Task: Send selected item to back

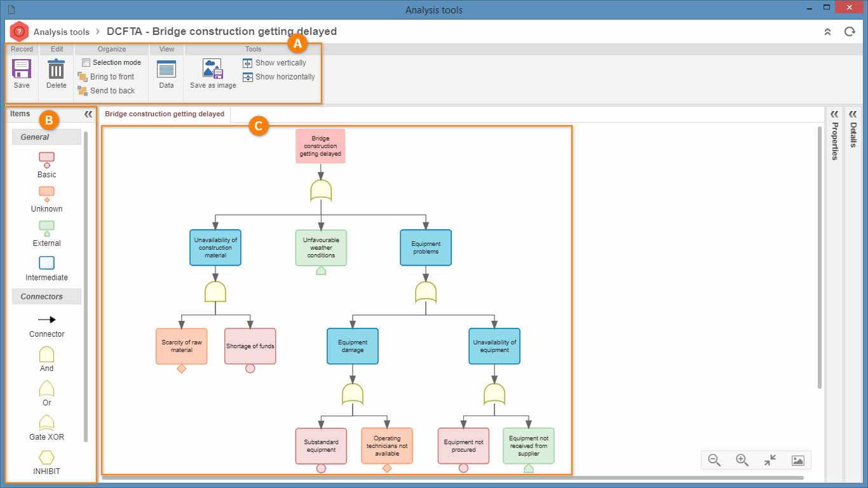Action: point(106,91)
